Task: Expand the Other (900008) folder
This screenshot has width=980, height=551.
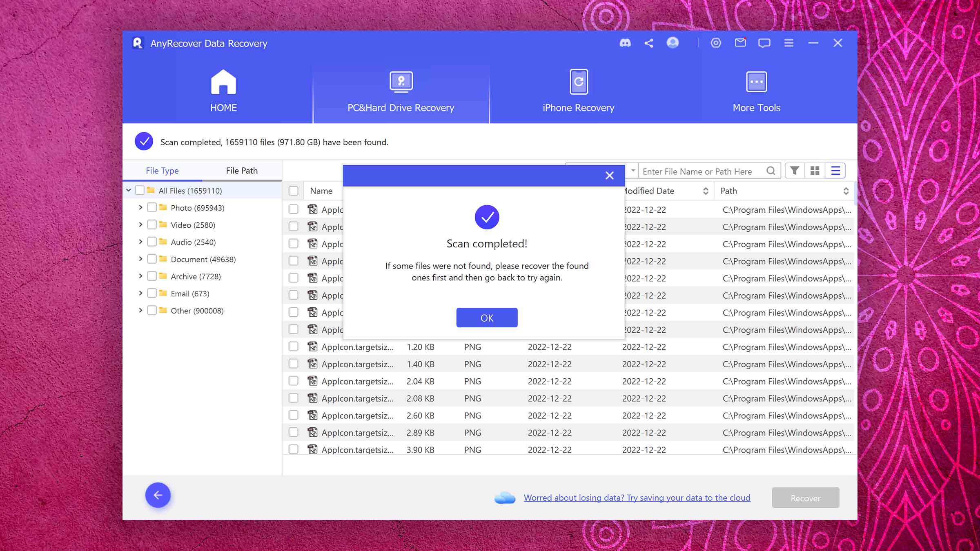Action: pyautogui.click(x=140, y=310)
